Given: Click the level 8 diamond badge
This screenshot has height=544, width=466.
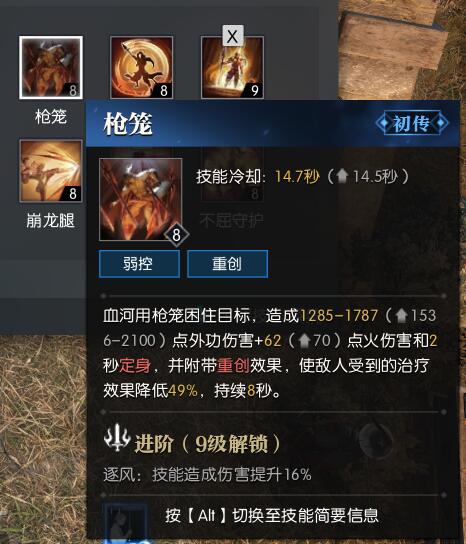Looking at the screenshot, I should click(x=176, y=235).
